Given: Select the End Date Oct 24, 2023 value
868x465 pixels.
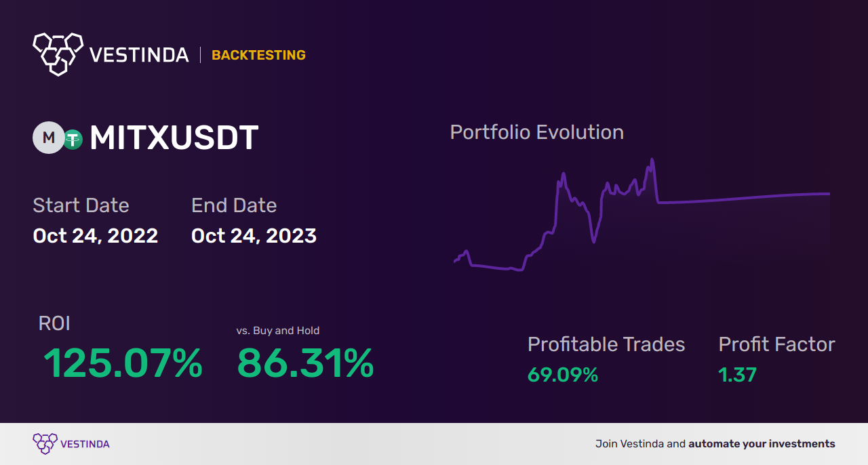Looking at the screenshot, I should pos(254,236).
